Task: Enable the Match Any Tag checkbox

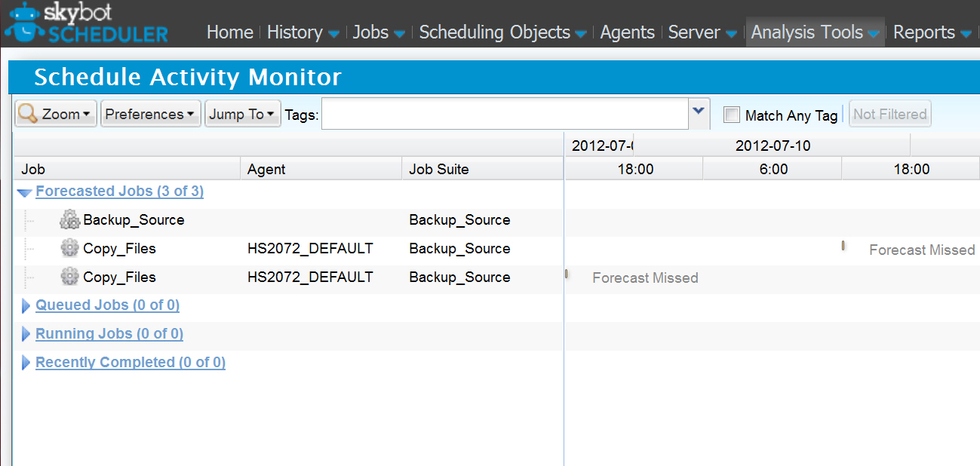Action: pyautogui.click(x=731, y=115)
